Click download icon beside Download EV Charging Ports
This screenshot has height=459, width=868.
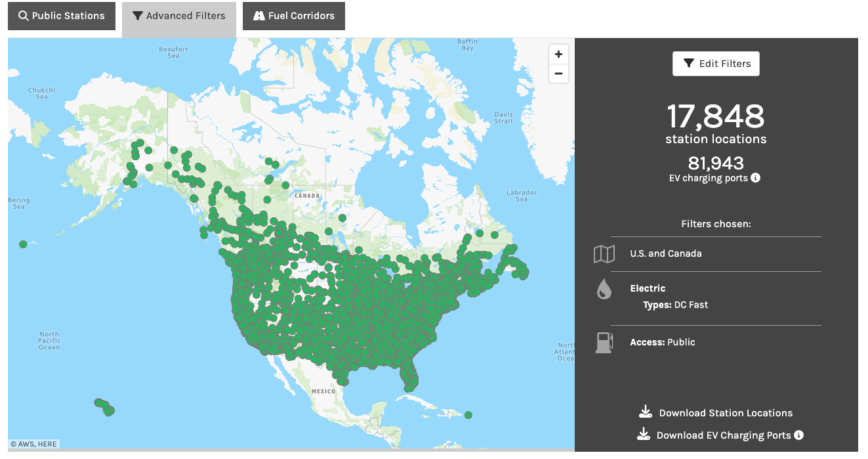coord(644,434)
